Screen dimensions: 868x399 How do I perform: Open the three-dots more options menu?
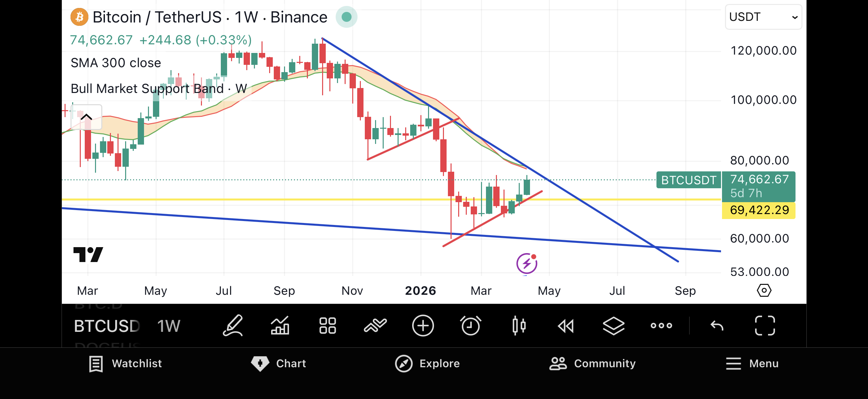click(661, 326)
